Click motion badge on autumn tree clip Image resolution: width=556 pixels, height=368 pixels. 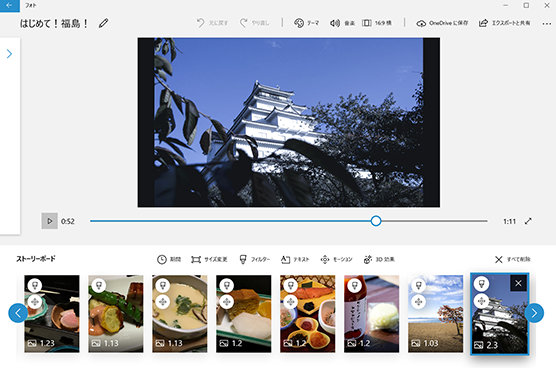click(x=418, y=302)
